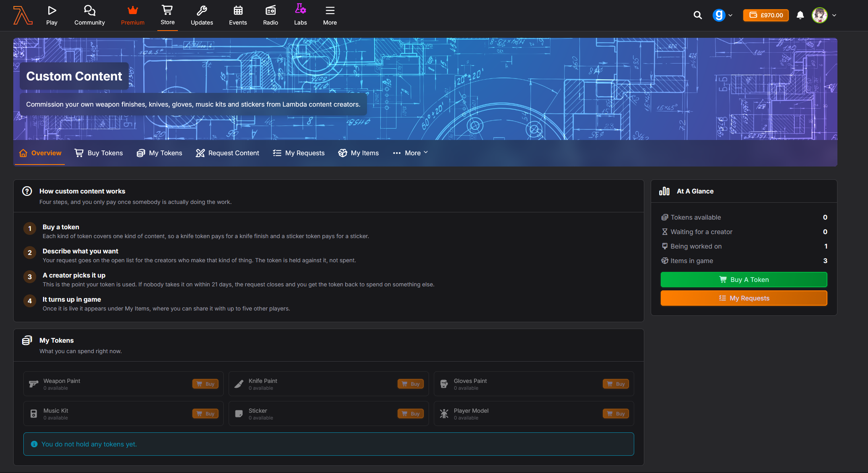This screenshot has width=868, height=473.
Task: Open the My Requests tab
Action: 299,153
